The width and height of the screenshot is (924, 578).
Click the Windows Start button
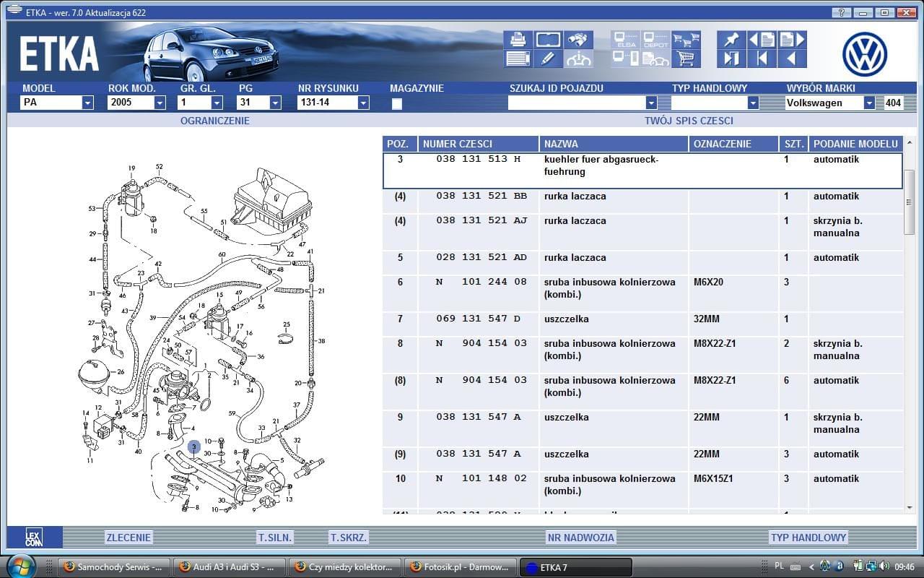click(20, 566)
